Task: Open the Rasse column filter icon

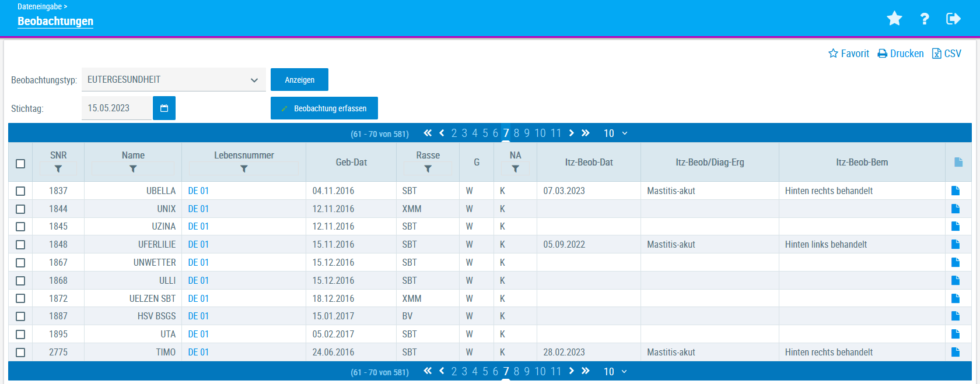Action: [428, 169]
